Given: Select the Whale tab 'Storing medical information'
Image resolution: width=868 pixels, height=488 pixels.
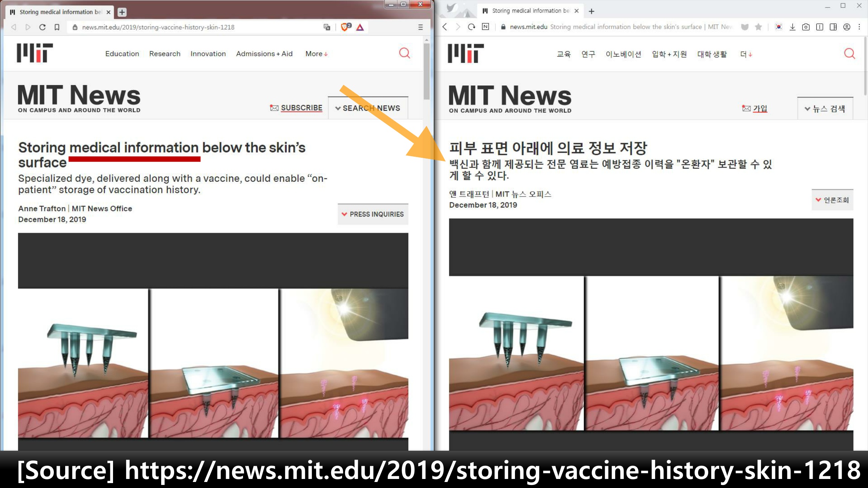Looking at the screenshot, I should (531, 11).
